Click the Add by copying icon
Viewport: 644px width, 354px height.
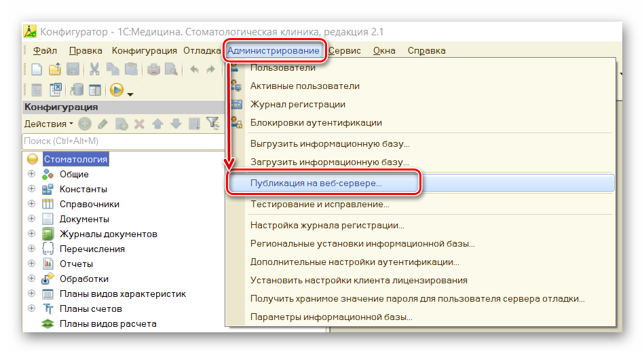pyautogui.click(x=121, y=124)
